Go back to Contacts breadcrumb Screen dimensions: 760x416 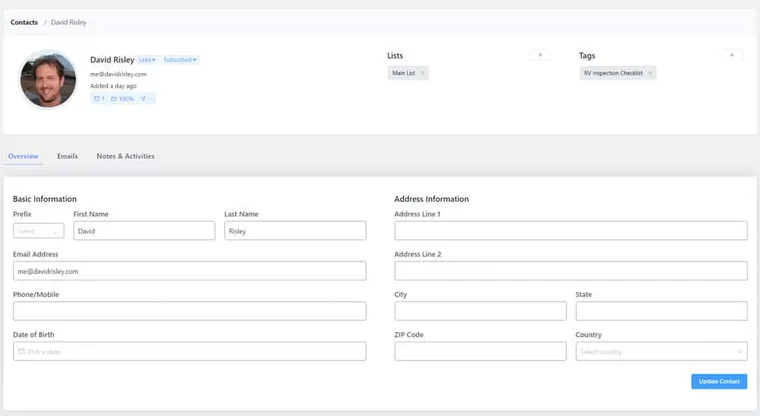pos(24,22)
